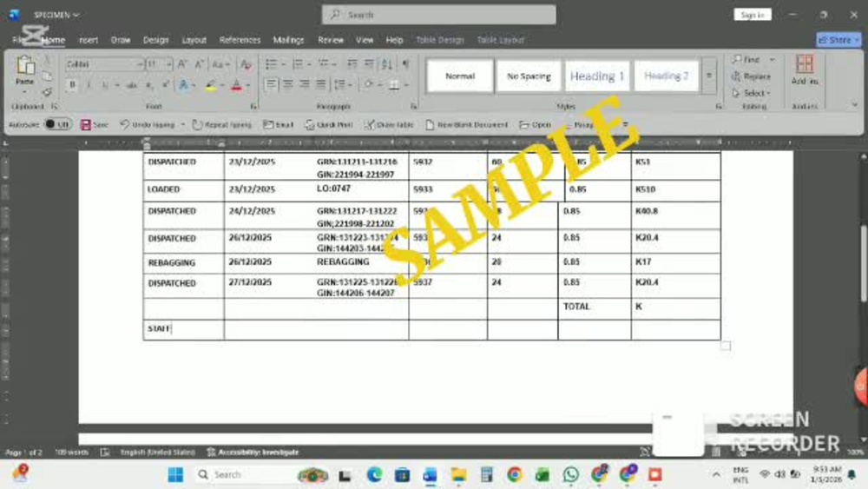Viewport: 868px width, 489px height.
Task: Open Microsoft Edge from the taskbar
Action: click(x=374, y=474)
